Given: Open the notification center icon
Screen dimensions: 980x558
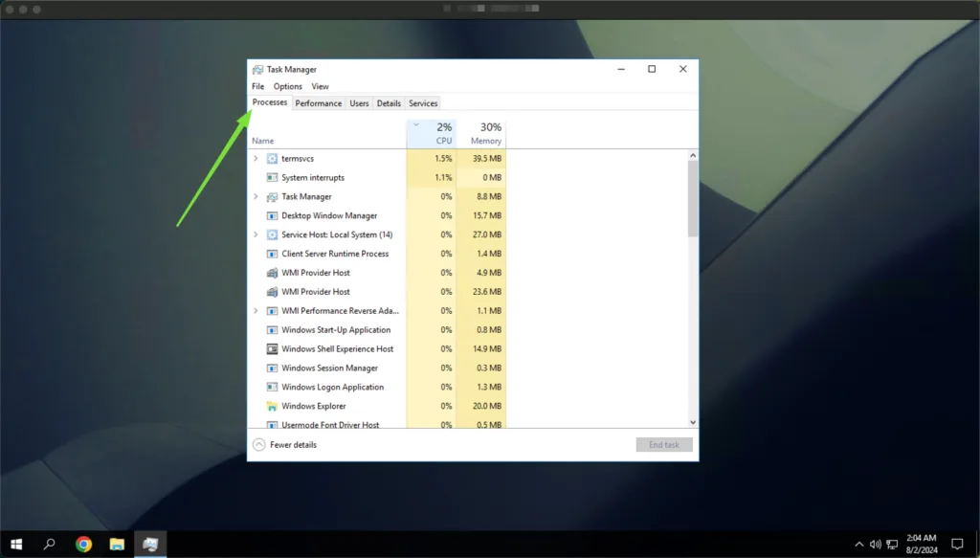Looking at the screenshot, I should [x=956, y=545].
